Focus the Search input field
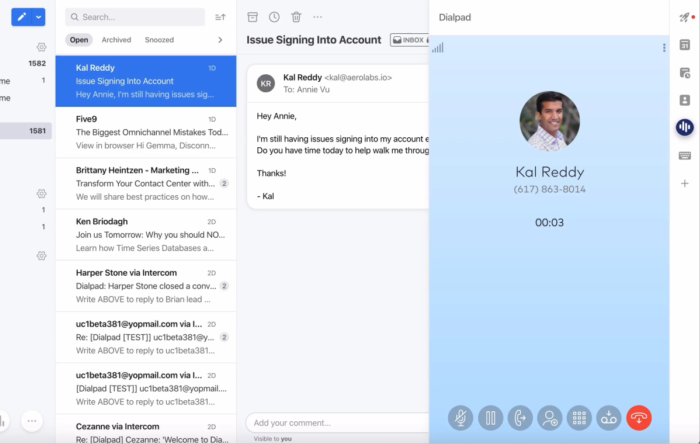 135,17
